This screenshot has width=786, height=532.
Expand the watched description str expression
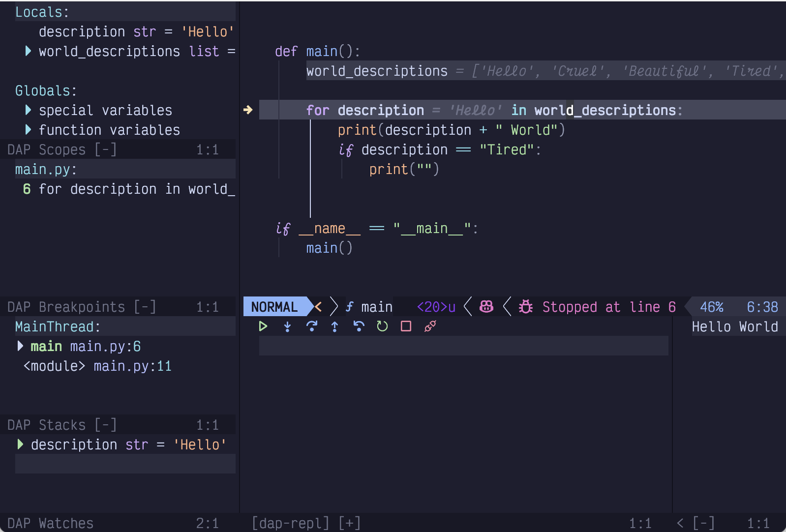(x=20, y=444)
